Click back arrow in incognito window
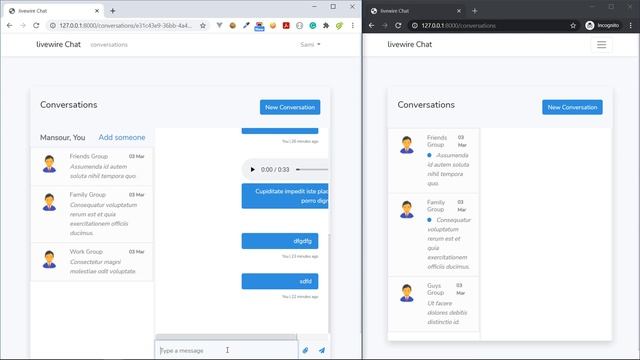This screenshot has width=640, height=360. [x=371, y=25]
